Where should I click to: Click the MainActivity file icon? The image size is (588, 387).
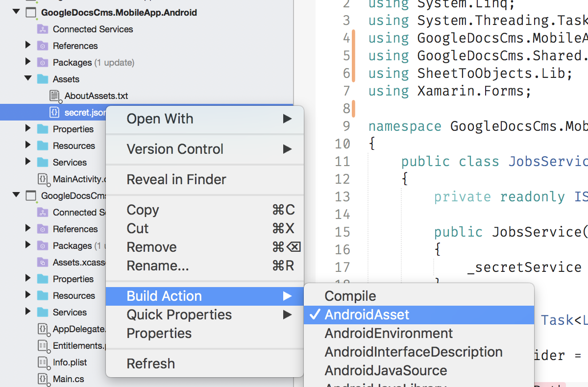pos(43,179)
